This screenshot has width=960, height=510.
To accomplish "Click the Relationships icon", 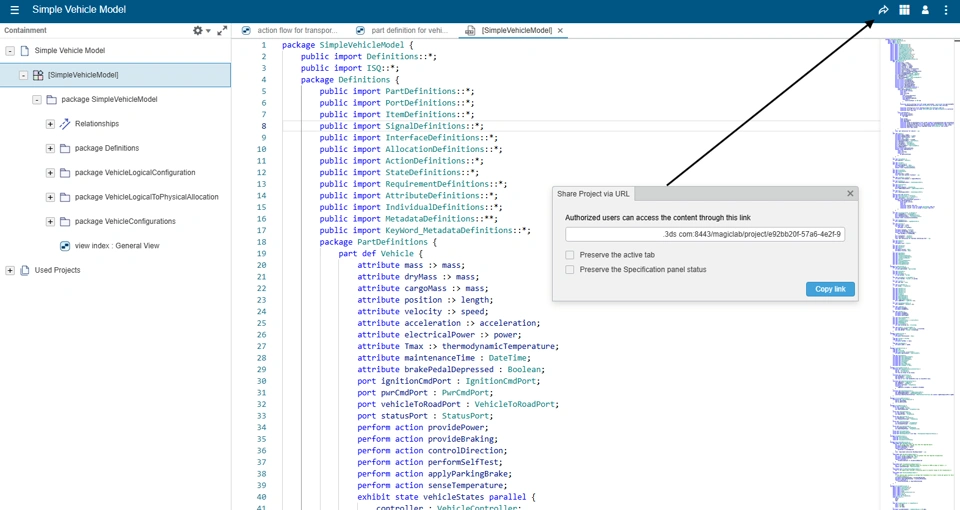I will point(65,124).
